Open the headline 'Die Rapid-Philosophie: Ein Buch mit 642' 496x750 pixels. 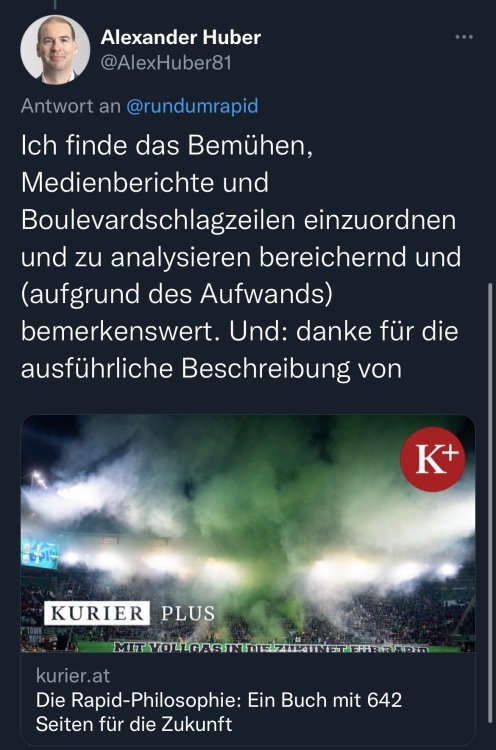219,700
